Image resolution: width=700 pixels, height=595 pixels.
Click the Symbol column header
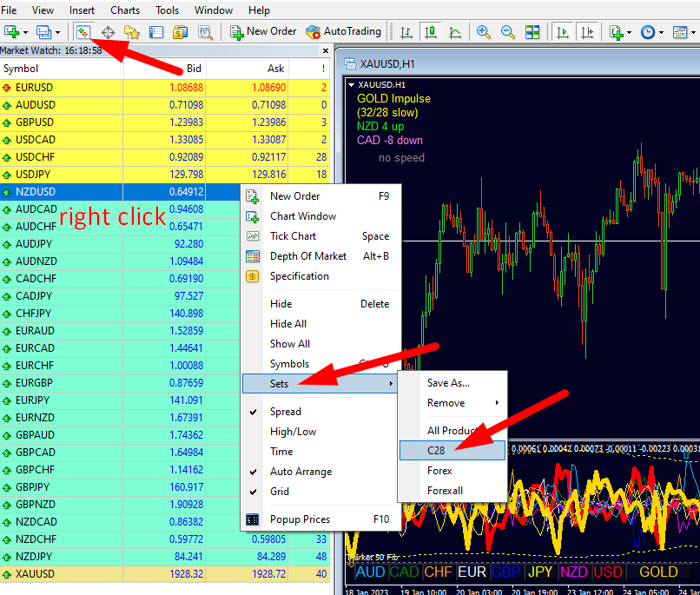pyautogui.click(x=62, y=69)
